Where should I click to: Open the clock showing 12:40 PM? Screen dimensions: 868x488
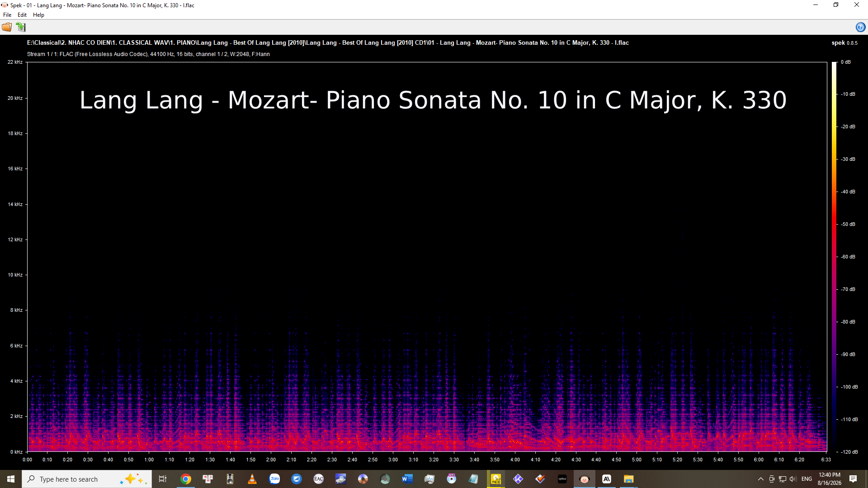coord(830,479)
